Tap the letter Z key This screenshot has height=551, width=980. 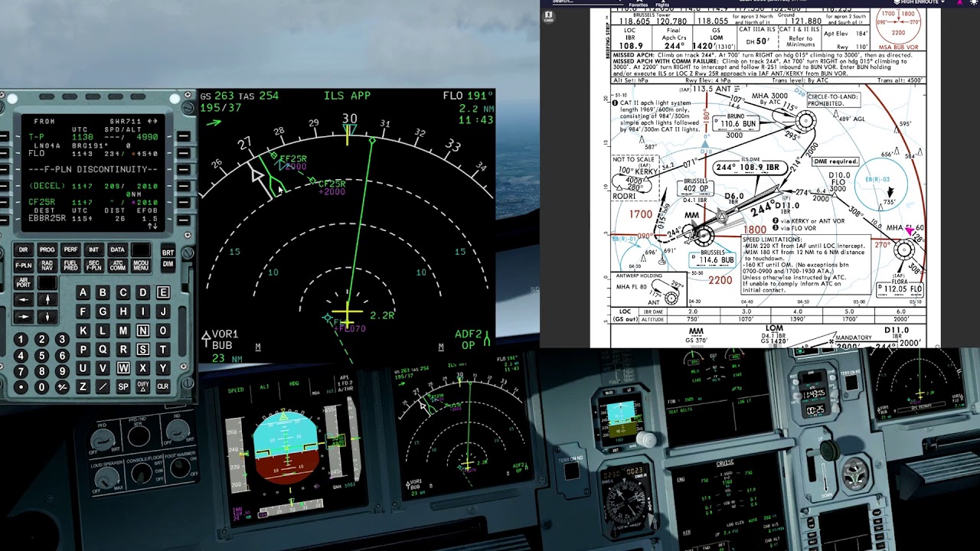click(x=83, y=386)
